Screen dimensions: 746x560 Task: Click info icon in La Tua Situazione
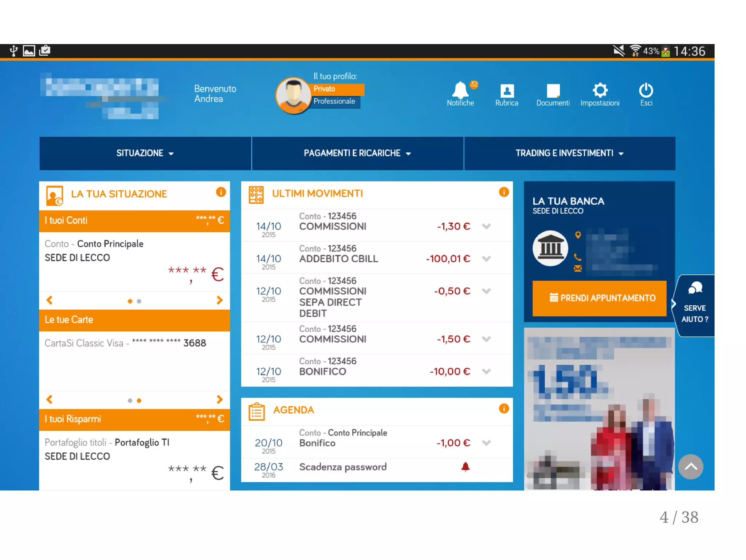pos(221,192)
